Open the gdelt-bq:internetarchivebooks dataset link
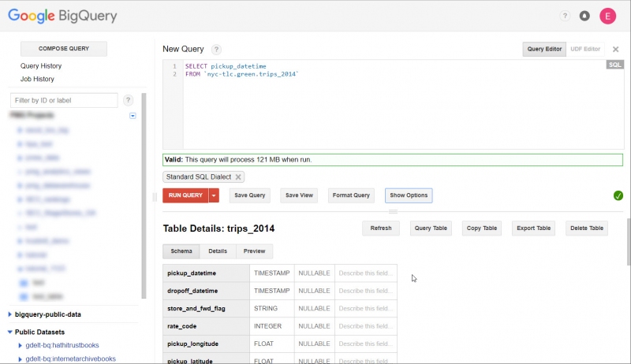This screenshot has width=631, height=364. (71, 358)
